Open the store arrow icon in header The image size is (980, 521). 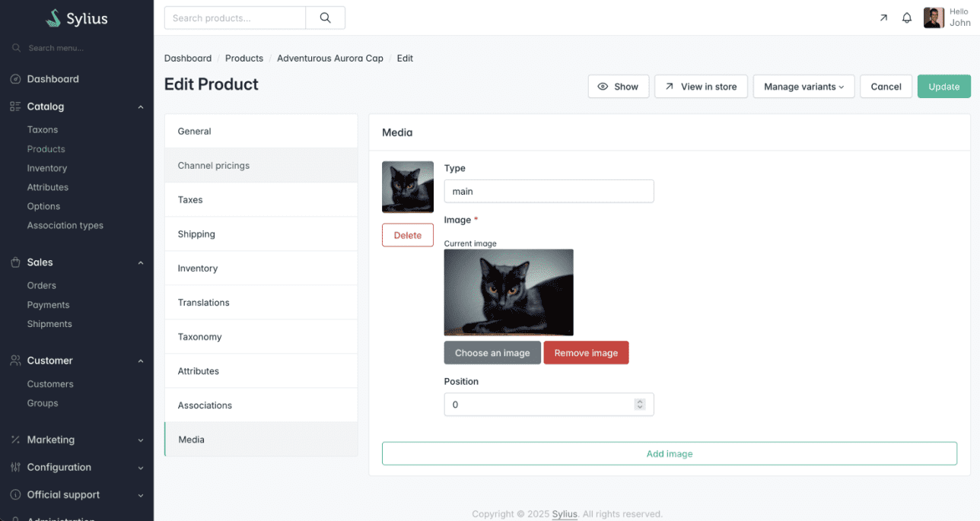tap(883, 18)
